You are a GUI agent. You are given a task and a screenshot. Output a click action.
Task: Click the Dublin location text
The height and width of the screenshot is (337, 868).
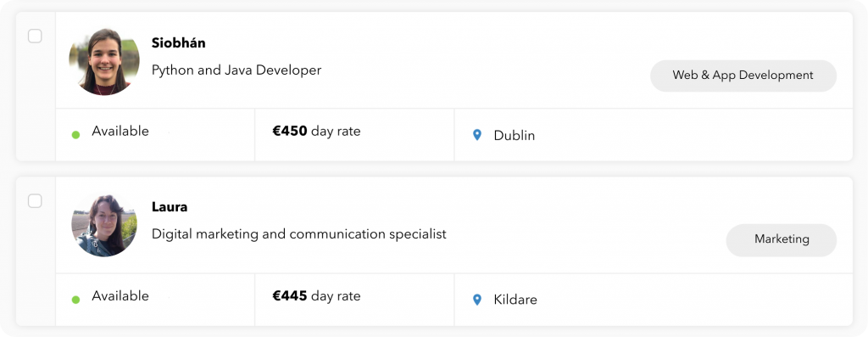pos(515,135)
